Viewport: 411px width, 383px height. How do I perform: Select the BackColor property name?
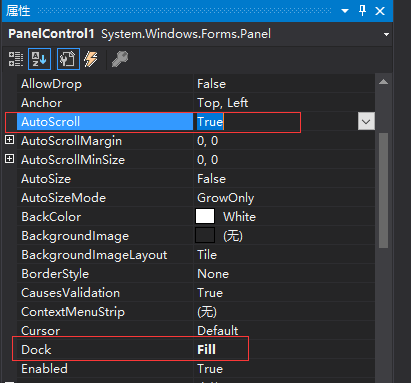coord(51,217)
